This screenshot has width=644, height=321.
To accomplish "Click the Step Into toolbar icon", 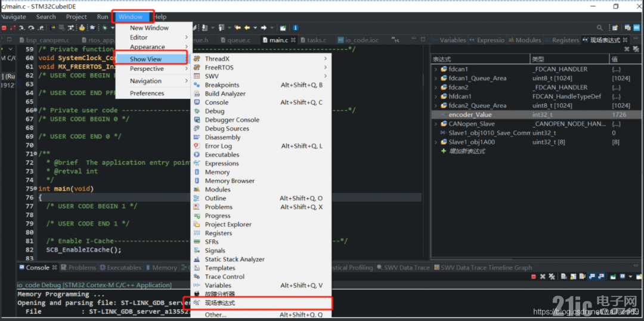I will (x=21, y=28).
